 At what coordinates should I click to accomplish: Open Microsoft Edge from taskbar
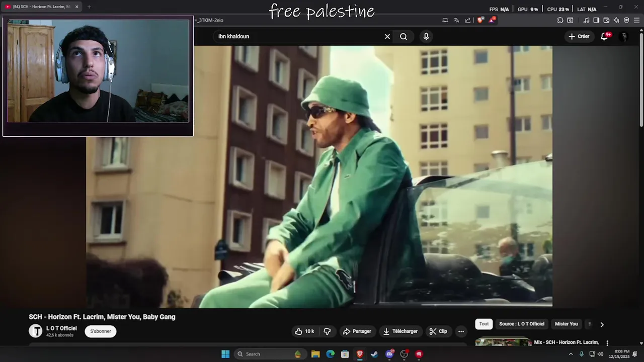[330, 354]
